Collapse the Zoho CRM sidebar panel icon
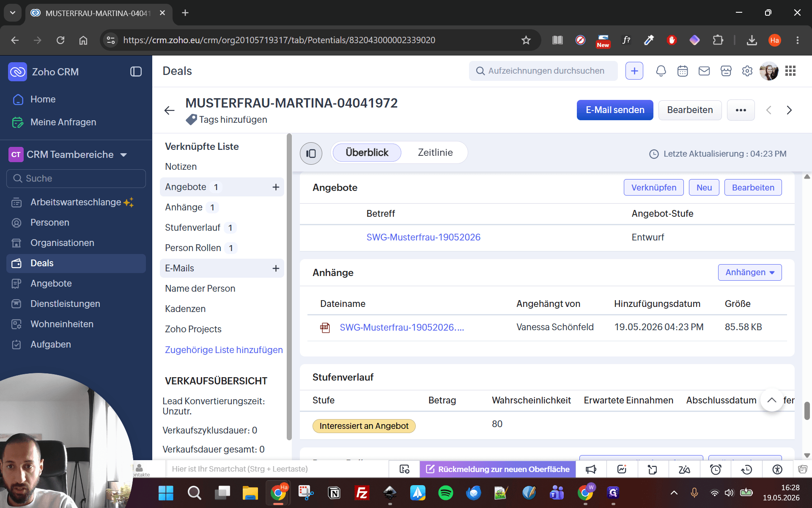Image resolution: width=812 pixels, height=508 pixels. pos(136,72)
